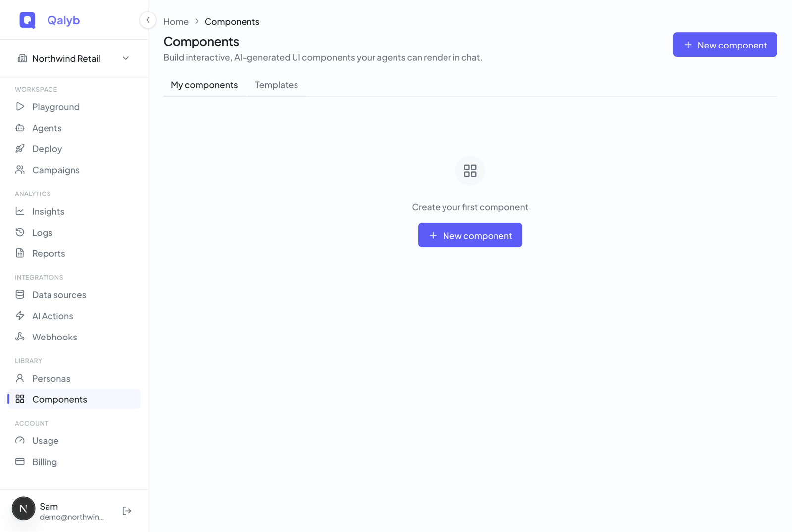Click the Insights chart icon
This screenshot has height=532, width=792.
[20, 211]
